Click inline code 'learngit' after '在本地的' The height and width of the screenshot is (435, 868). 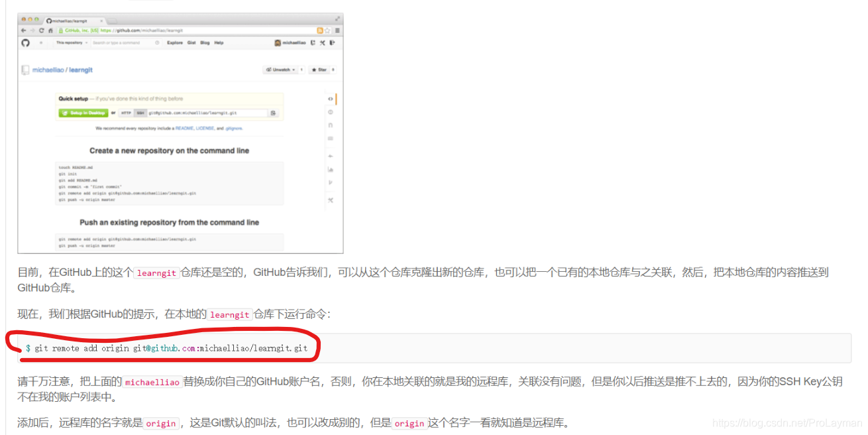230,314
